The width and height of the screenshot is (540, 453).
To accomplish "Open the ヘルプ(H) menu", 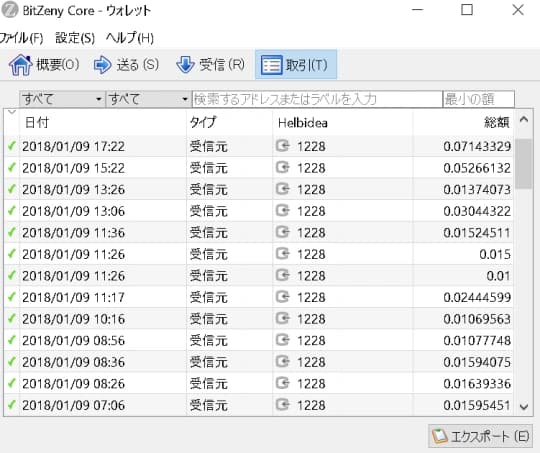I will (130, 38).
